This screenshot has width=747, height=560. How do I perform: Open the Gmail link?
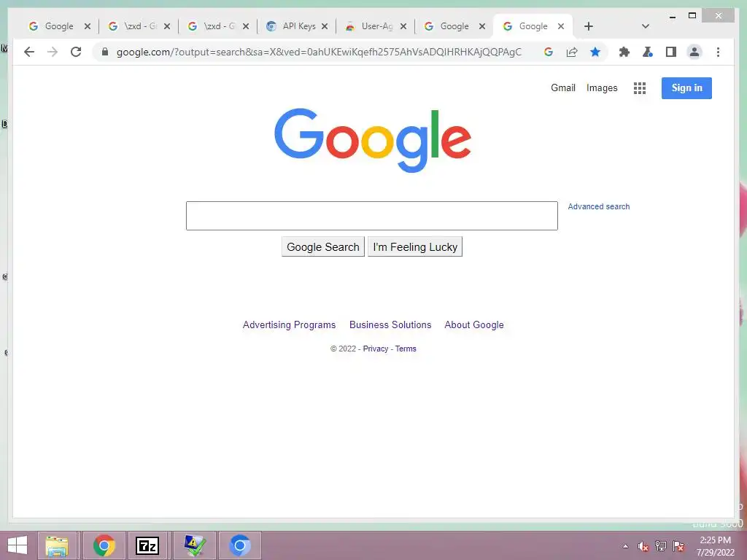point(563,87)
